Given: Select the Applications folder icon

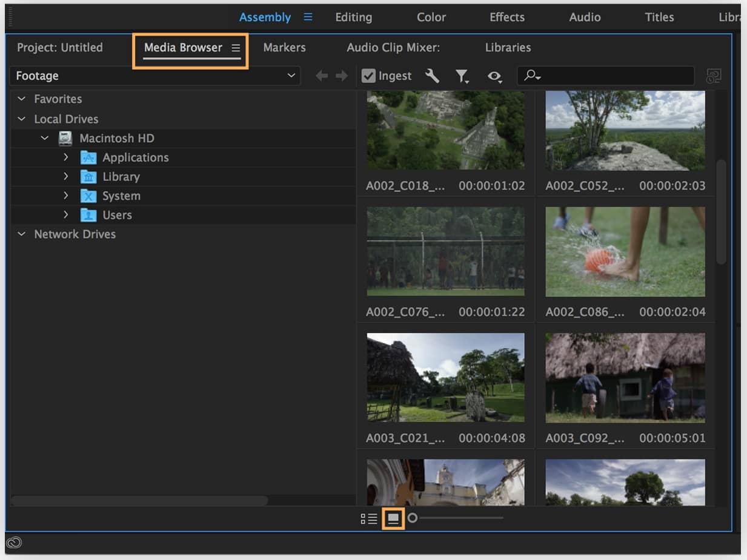Looking at the screenshot, I should [x=88, y=157].
